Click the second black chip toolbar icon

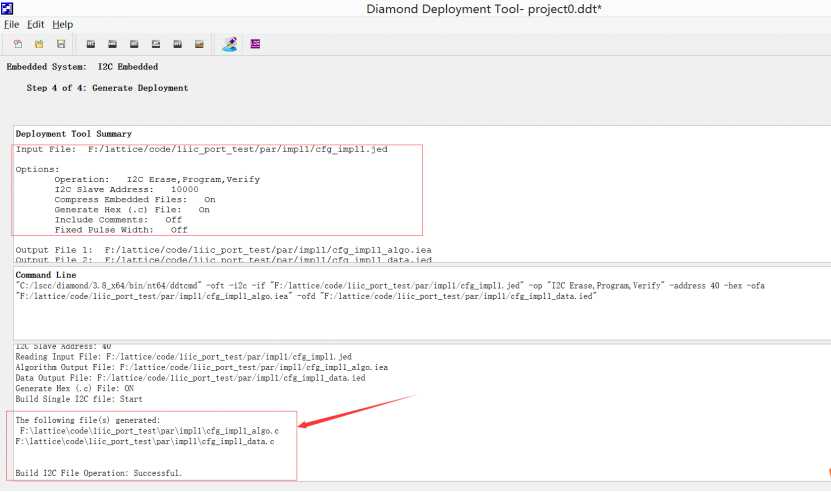click(112, 44)
